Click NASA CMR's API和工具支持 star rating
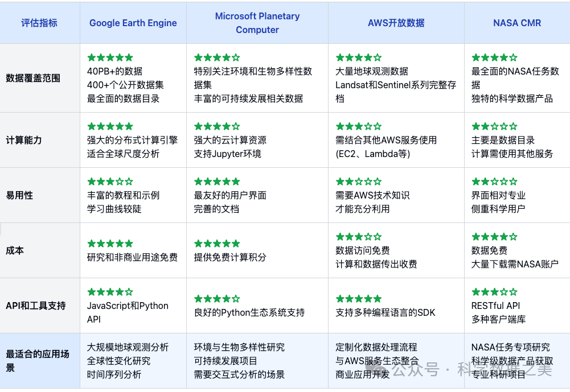 coord(494,292)
